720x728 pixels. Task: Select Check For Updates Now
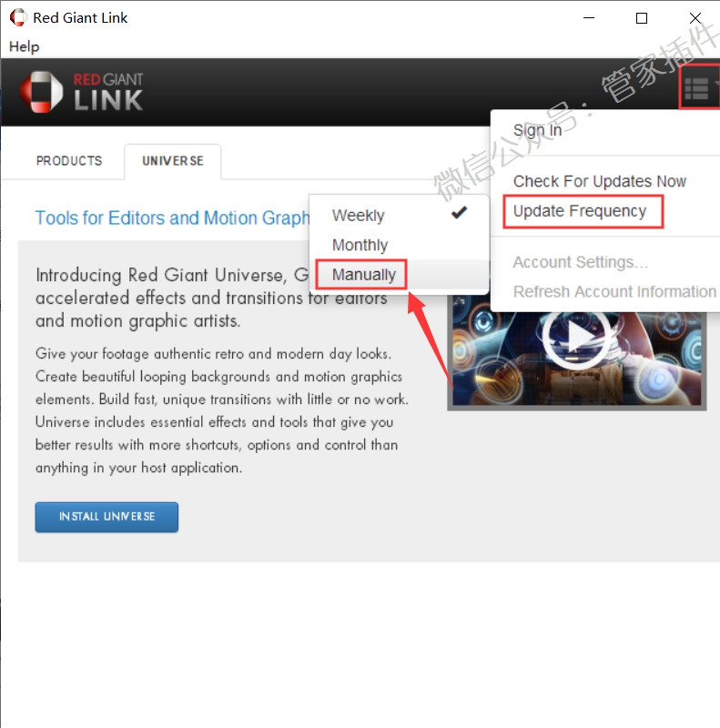[x=599, y=181]
